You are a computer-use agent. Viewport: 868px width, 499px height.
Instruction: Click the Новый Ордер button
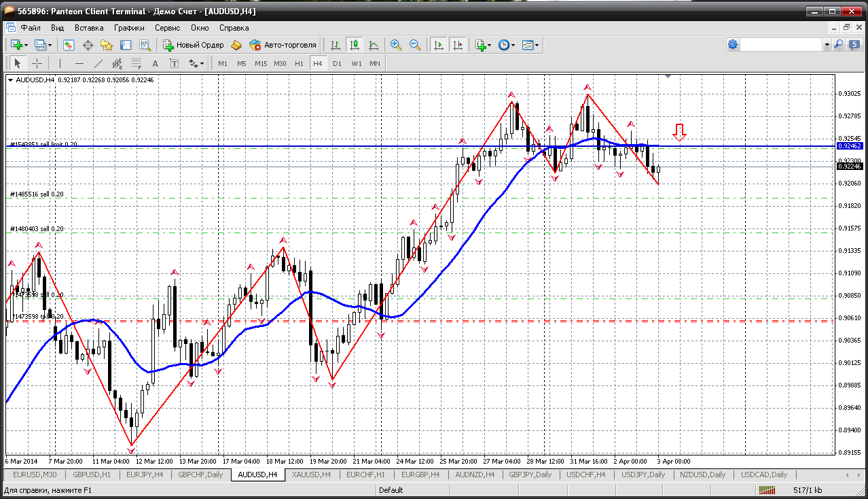point(194,45)
